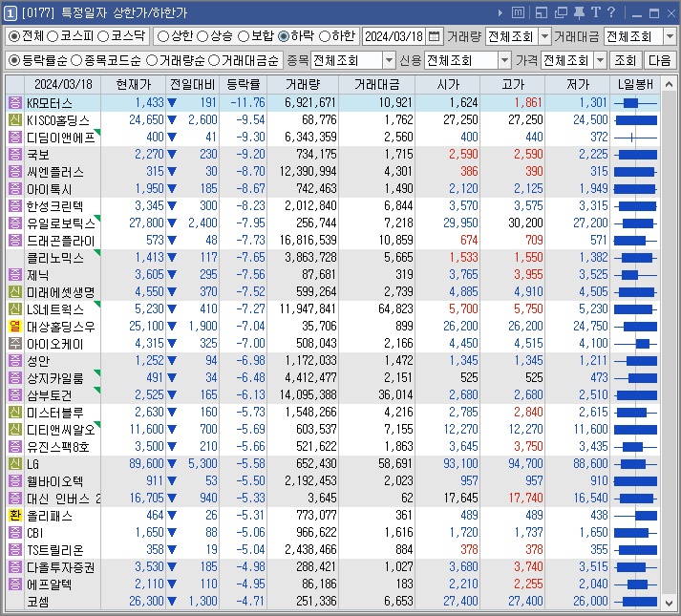Select the 상승 radio button
Image resolution: width=681 pixels, height=616 pixels.
click(x=215, y=36)
